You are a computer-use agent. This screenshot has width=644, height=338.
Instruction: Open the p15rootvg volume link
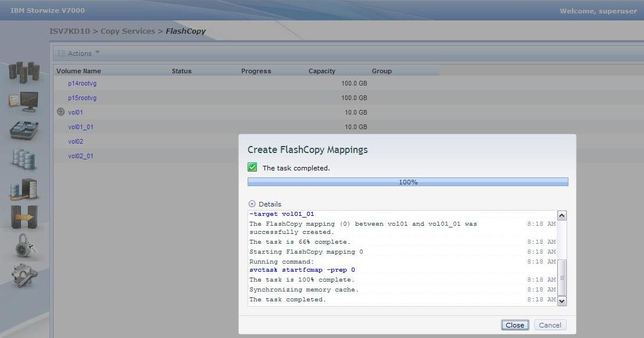(82, 98)
